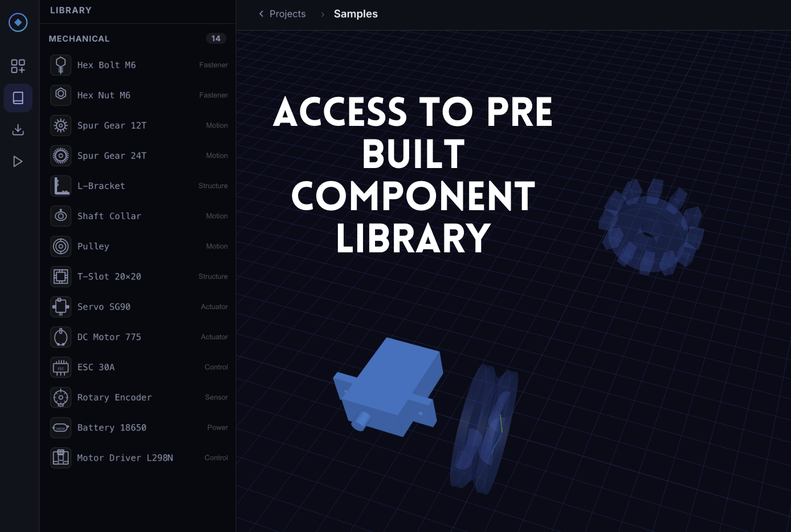This screenshot has height=532, width=791.
Task: Click the play/simulate icon in sidebar
Action: [18, 162]
